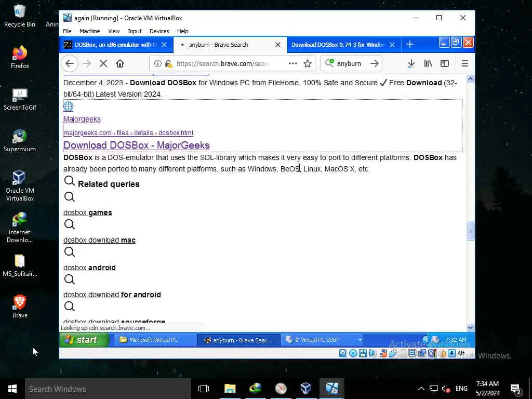Image resolution: width=532 pixels, height=399 pixels.
Task: Select the MS_Solitaire folder on desktop
Action: coord(20,265)
